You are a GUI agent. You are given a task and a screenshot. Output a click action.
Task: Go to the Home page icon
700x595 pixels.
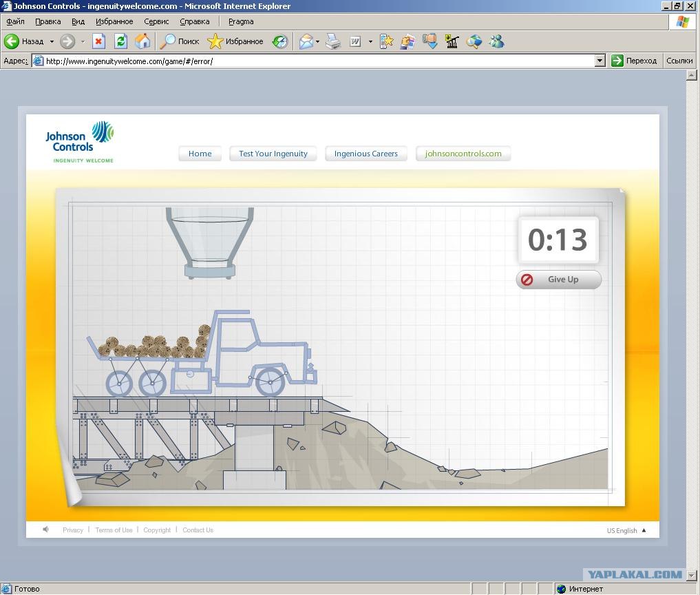click(x=142, y=41)
